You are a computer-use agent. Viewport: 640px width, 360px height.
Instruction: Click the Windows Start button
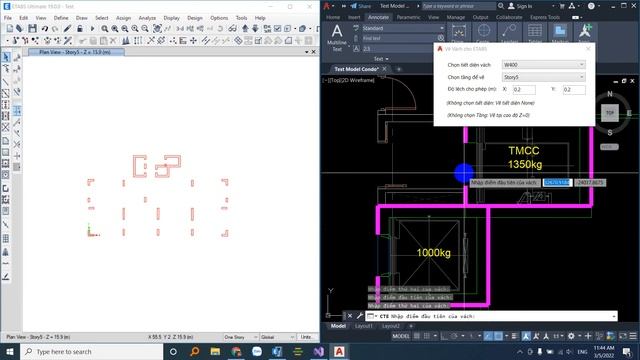click(10, 351)
